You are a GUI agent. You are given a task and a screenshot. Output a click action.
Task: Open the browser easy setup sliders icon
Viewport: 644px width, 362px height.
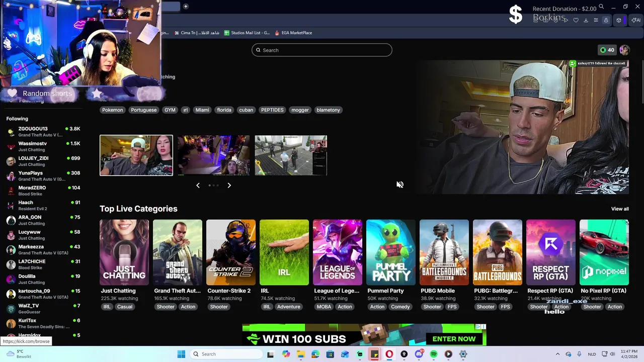[x=596, y=20]
